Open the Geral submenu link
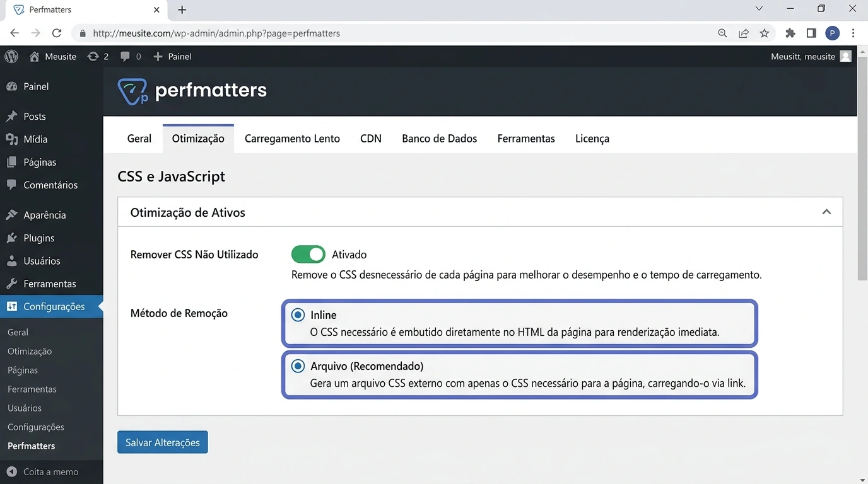The image size is (868, 484). pos(18,332)
